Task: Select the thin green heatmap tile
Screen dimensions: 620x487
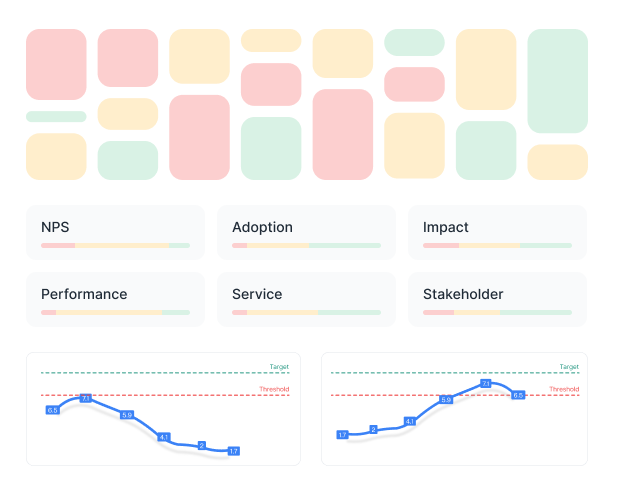Action: click(56, 116)
